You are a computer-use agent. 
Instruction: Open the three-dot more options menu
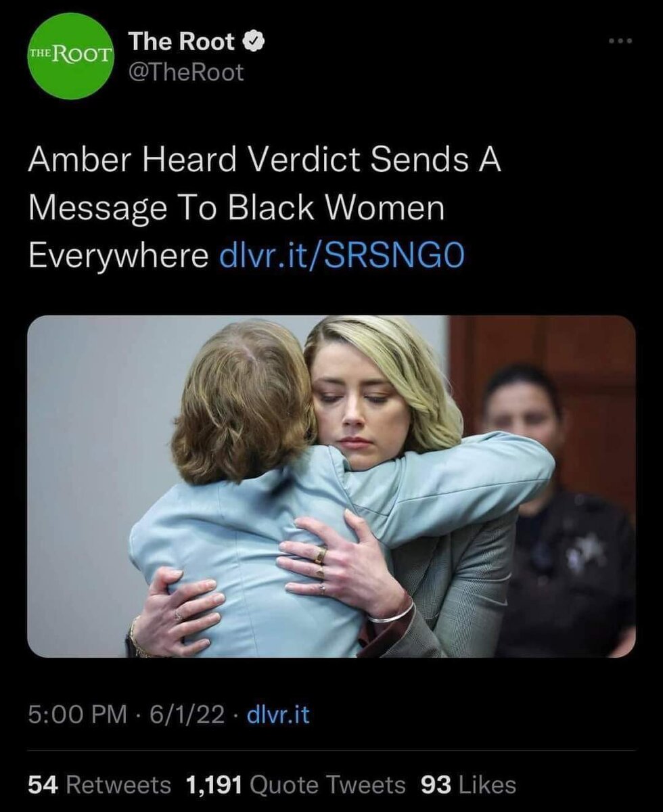pos(620,41)
